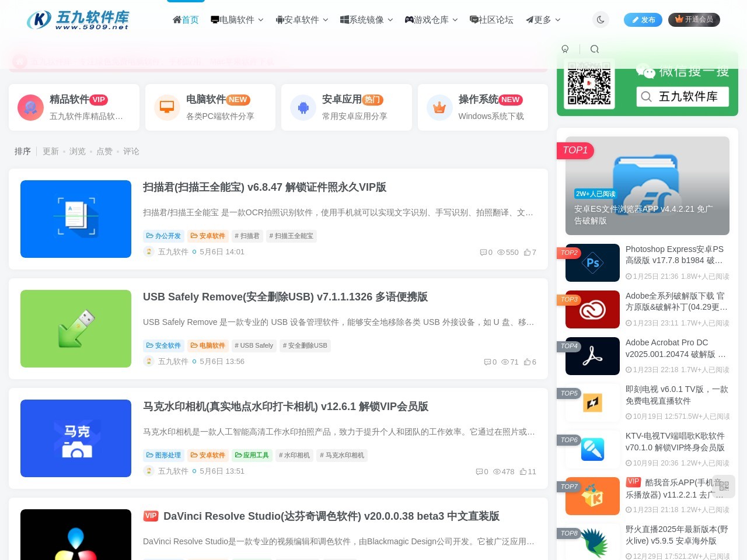The width and height of the screenshot is (747, 560).
Task: Open the 电脑软件 NEW category card icon
Action: (x=167, y=107)
